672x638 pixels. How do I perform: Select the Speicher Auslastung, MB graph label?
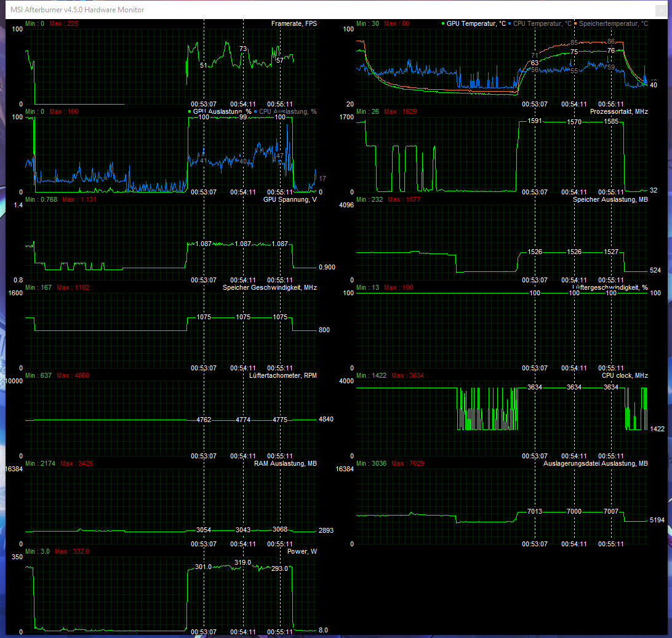tap(610, 200)
